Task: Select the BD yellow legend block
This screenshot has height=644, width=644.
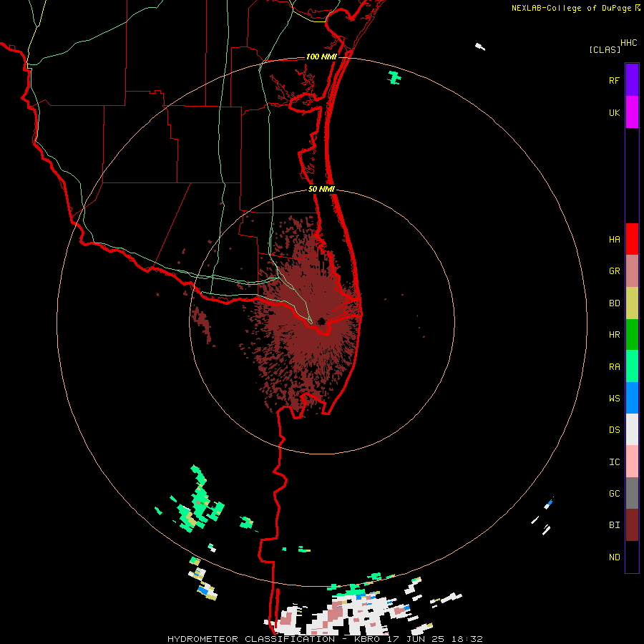Action: coord(632,303)
